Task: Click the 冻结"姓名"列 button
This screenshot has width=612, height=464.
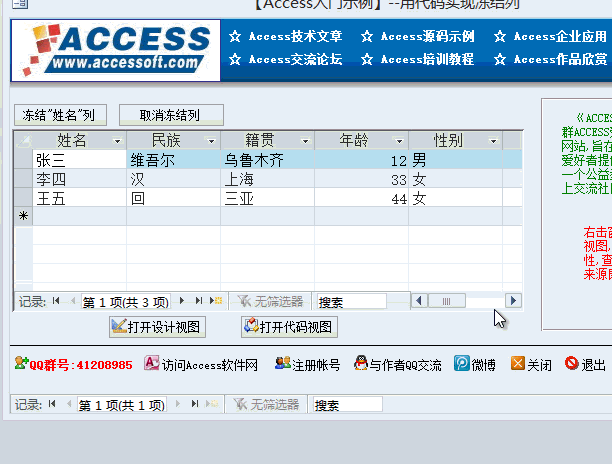Action: (60, 115)
